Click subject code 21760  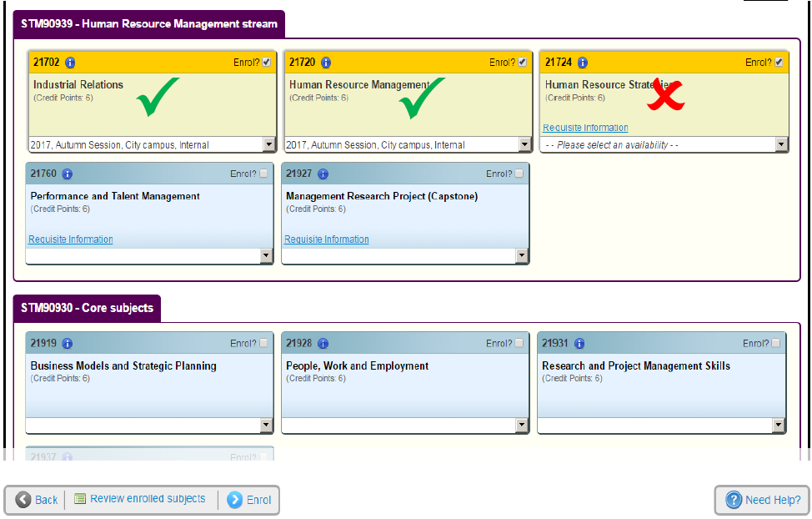(43, 174)
